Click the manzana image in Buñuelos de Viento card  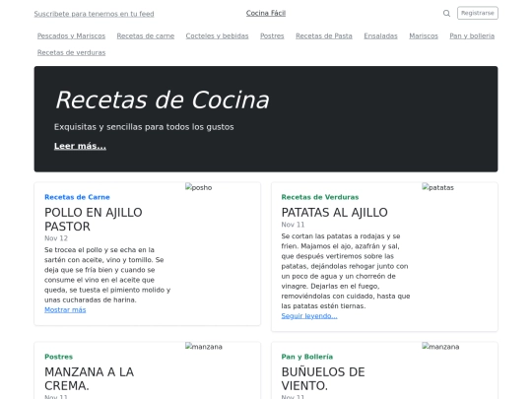440,347
